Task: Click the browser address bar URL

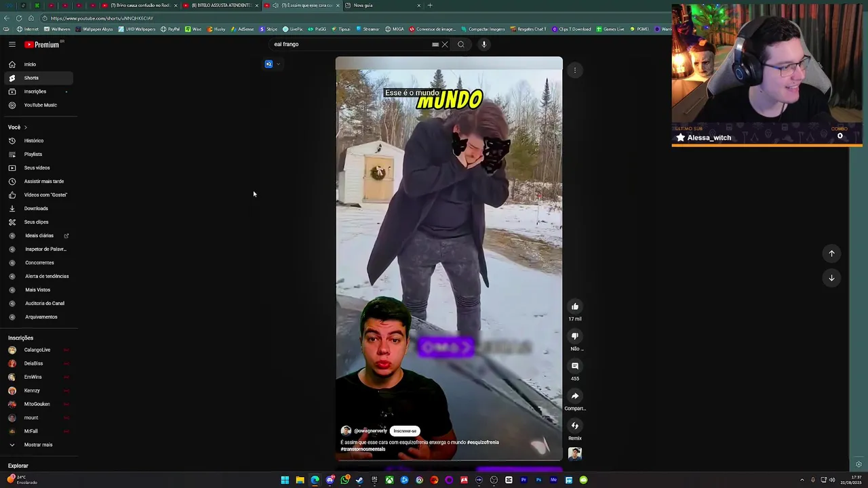Action: click(102, 18)
